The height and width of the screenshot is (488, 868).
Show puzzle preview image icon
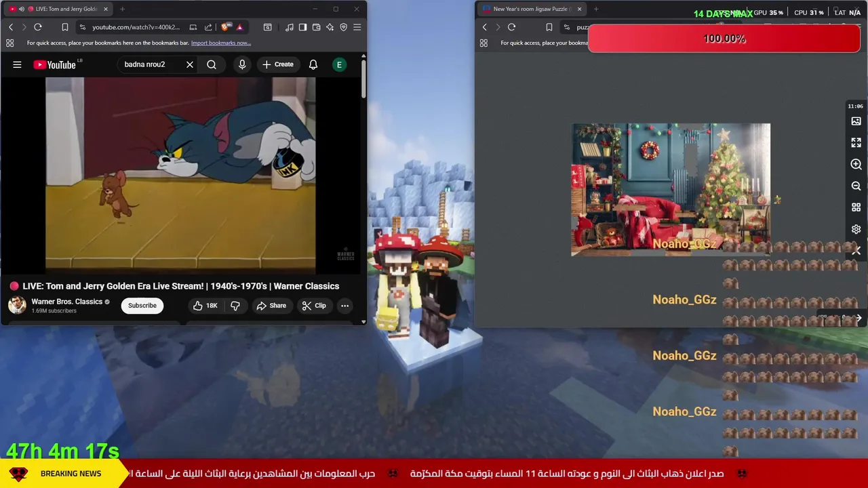856,121
